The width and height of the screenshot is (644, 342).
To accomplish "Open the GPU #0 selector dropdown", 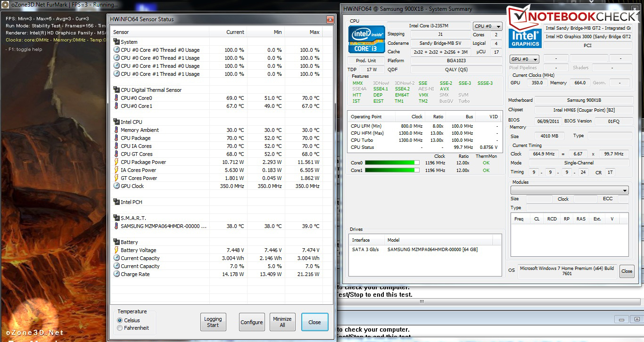I will 525,59.
